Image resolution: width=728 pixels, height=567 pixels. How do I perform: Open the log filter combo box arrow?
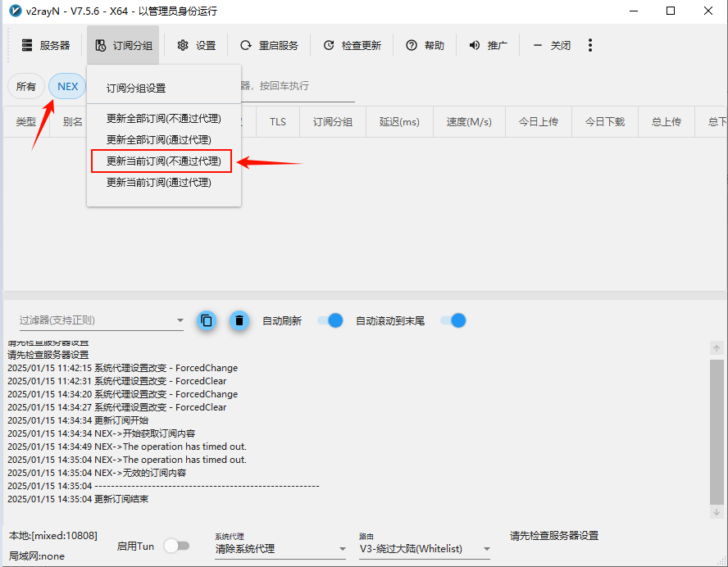click(180, 320)
